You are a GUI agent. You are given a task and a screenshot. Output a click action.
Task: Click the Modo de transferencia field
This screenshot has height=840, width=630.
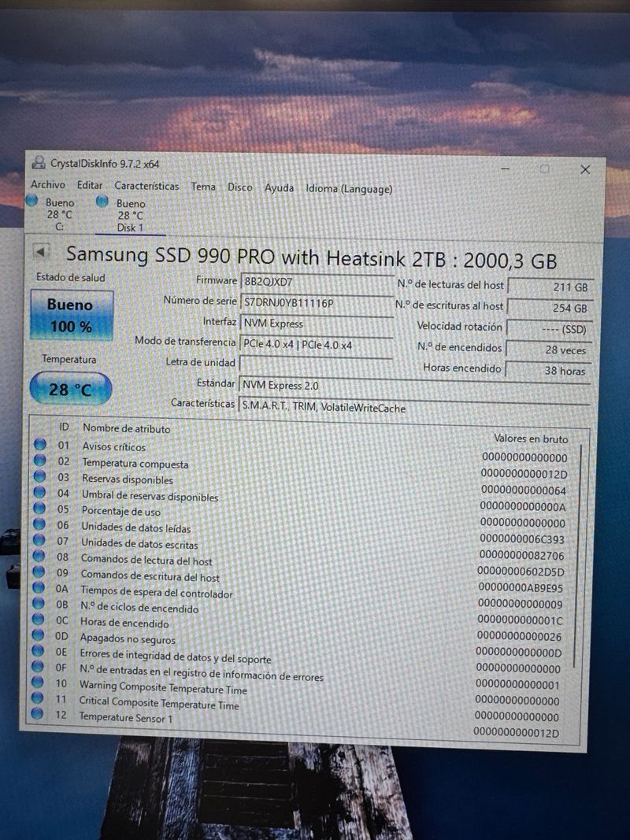point(316,345)
